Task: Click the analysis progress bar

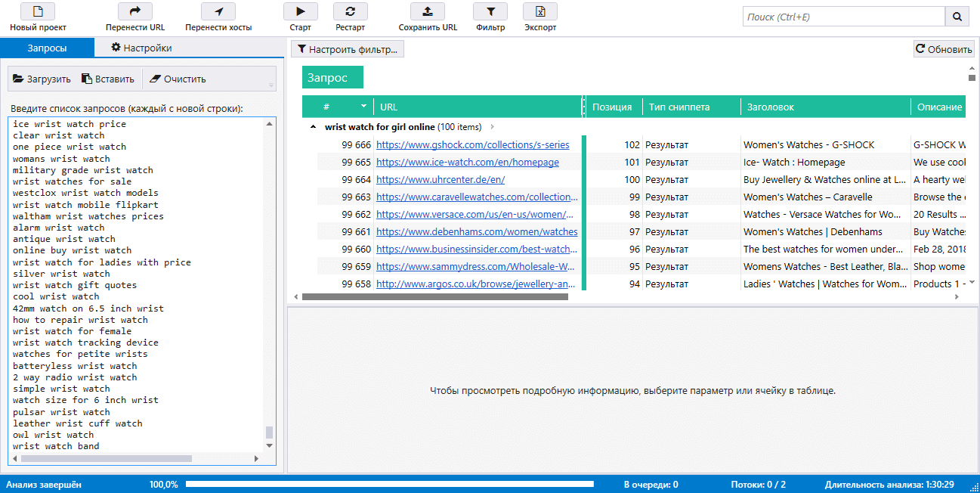Action: pyautogui.click(x=389, y=485)
